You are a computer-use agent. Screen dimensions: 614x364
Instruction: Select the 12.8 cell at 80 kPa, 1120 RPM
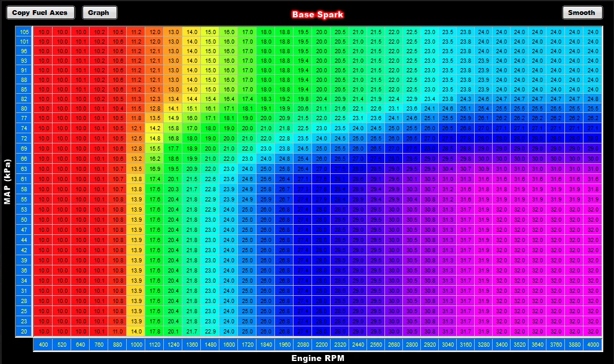tap(155, 108)
